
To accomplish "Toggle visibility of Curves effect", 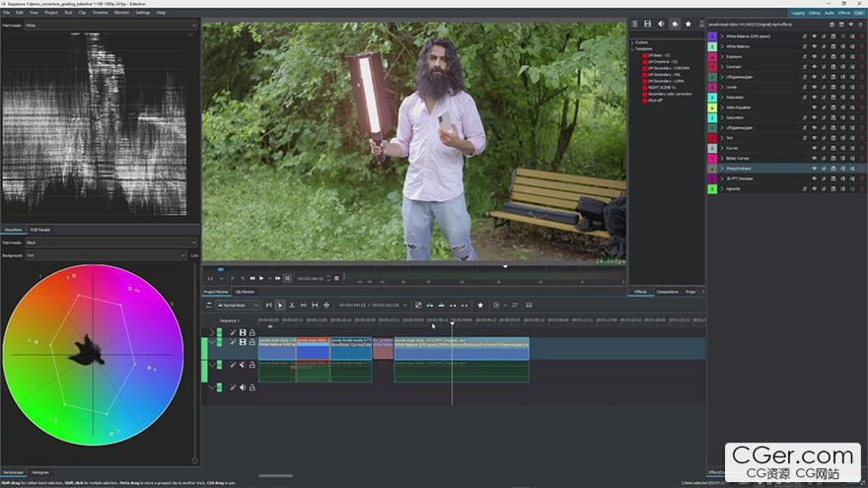I will [x=815, y=148].
